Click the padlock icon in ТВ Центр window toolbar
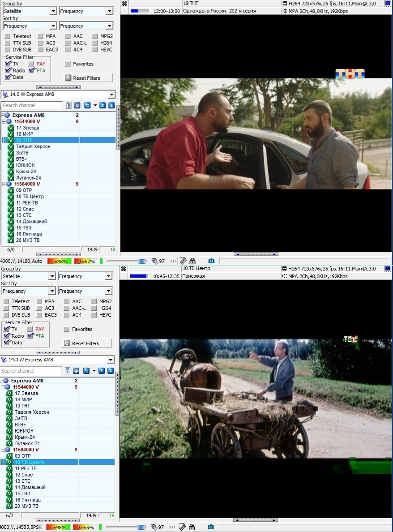The width and height of the screenshot is (393, 532). [192, 527]
